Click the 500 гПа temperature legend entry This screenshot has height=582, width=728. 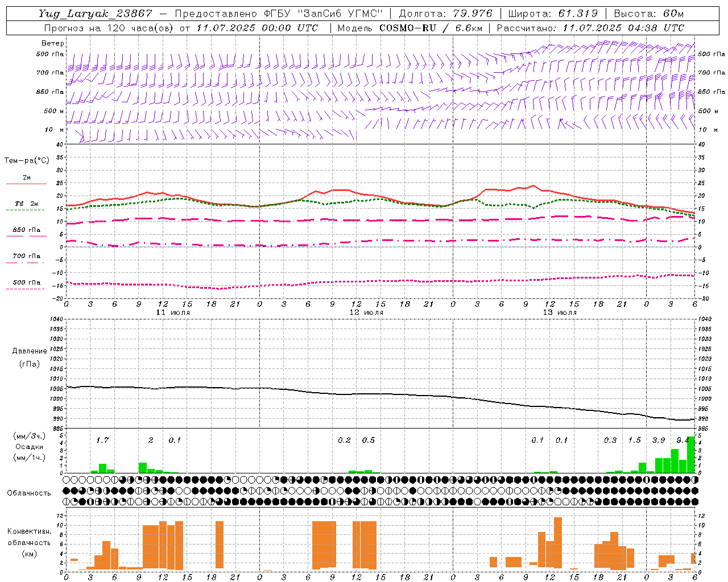click(x=27, y=282)
